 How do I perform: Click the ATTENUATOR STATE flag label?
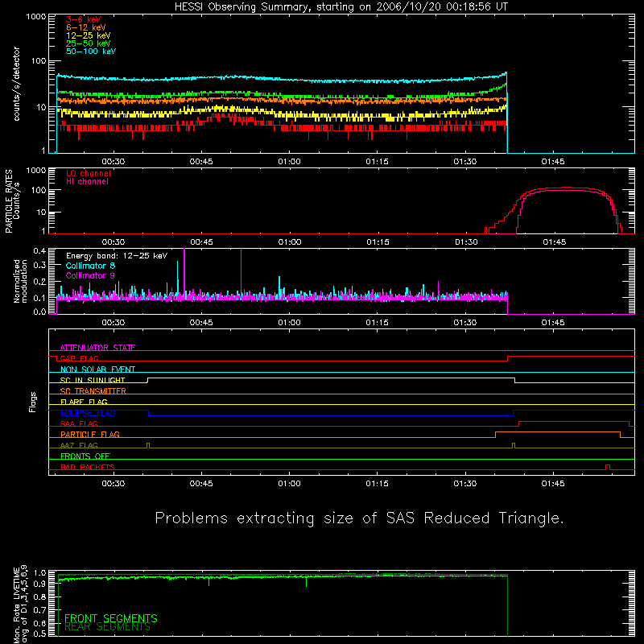pos(97,348)
